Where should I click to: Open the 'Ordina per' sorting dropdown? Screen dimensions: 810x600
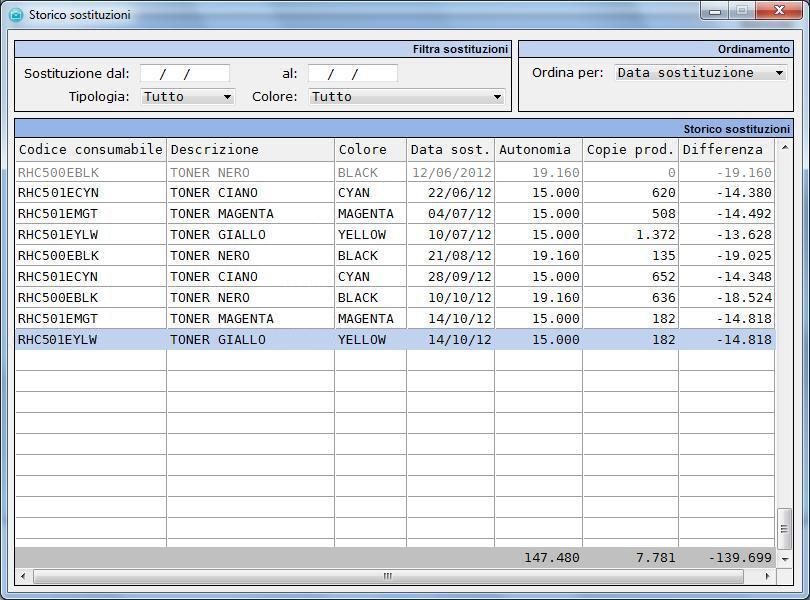coord(700,73)
